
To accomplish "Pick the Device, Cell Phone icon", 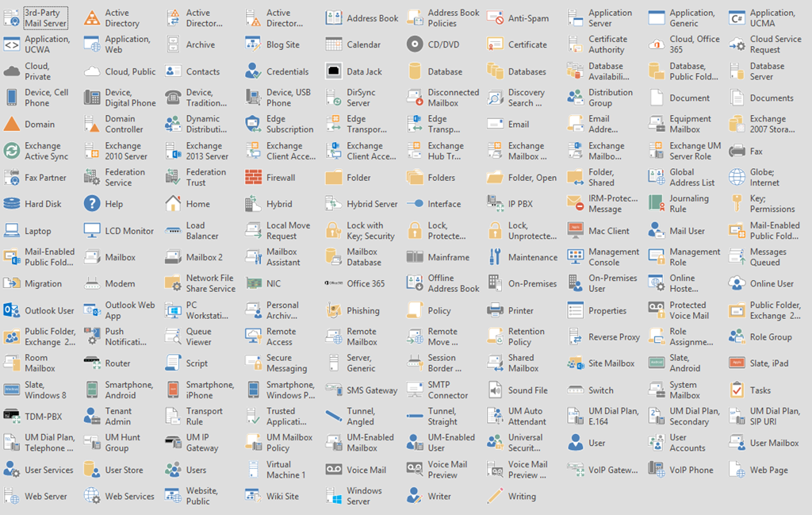I will pos(11,98).
